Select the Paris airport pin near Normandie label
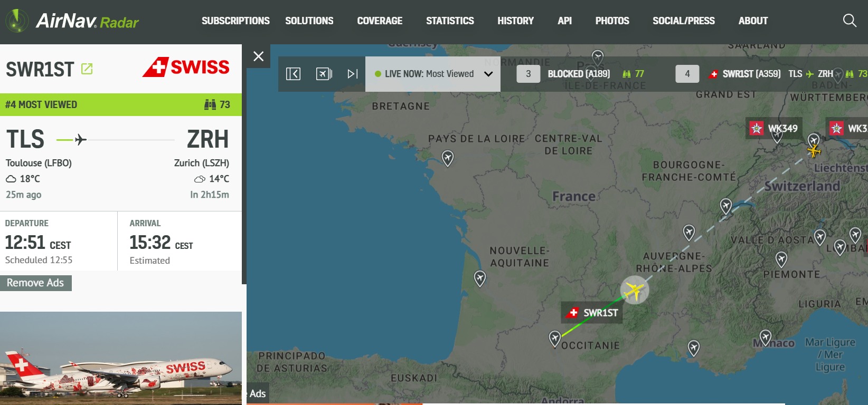Image resolution: width=868 pixels, height=405 pixels. [x=598, y=57]
